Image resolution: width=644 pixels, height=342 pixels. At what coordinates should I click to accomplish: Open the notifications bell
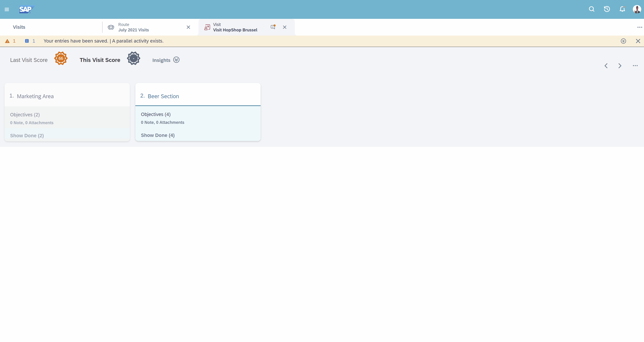click(x=622, y=9)
